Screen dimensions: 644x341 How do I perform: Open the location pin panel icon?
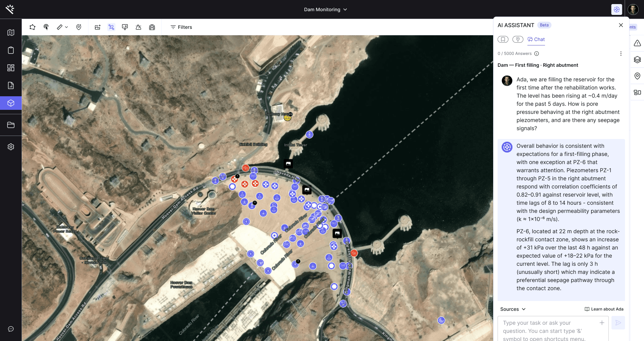point(637,76)
